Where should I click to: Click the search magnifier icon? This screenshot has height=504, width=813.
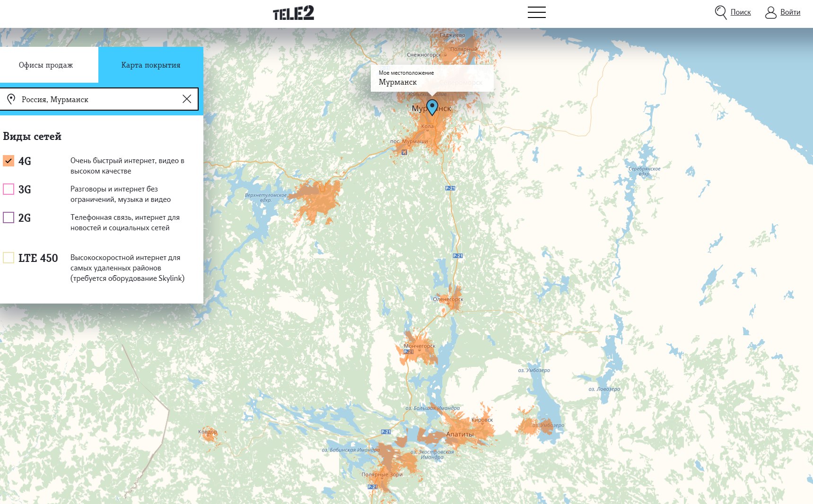[720, 12]
